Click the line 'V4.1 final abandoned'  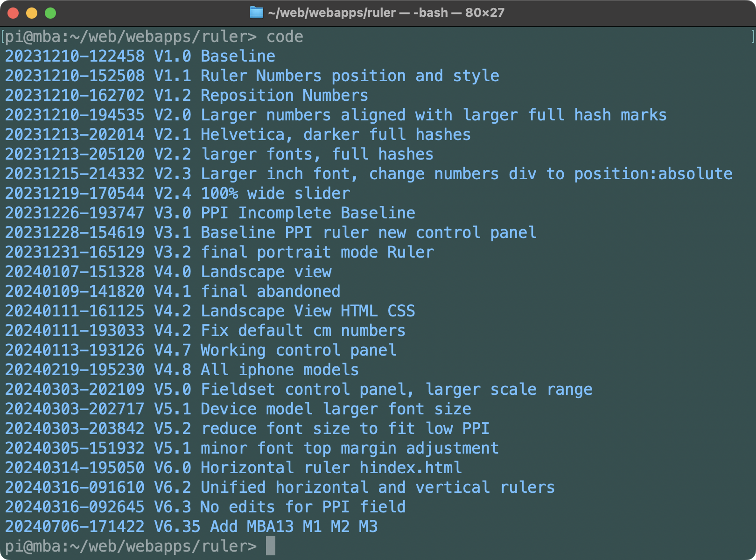click(247, 291)
